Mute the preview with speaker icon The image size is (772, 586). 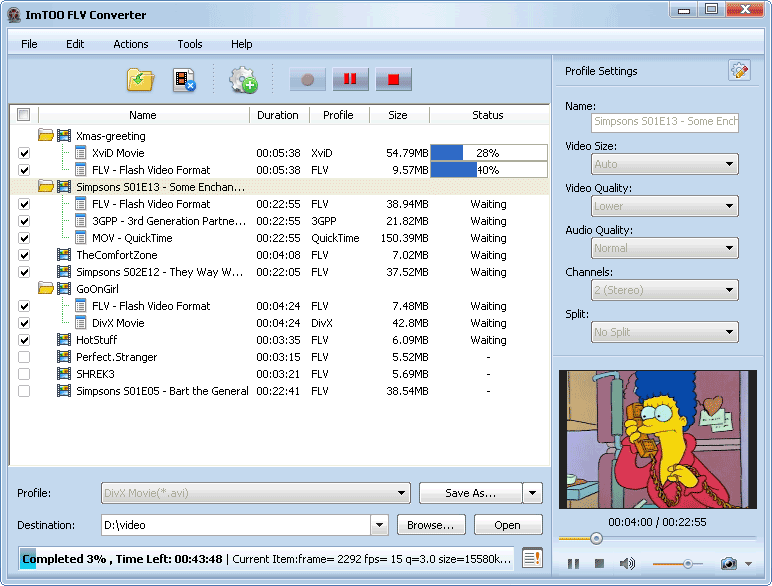pos(627,564)
